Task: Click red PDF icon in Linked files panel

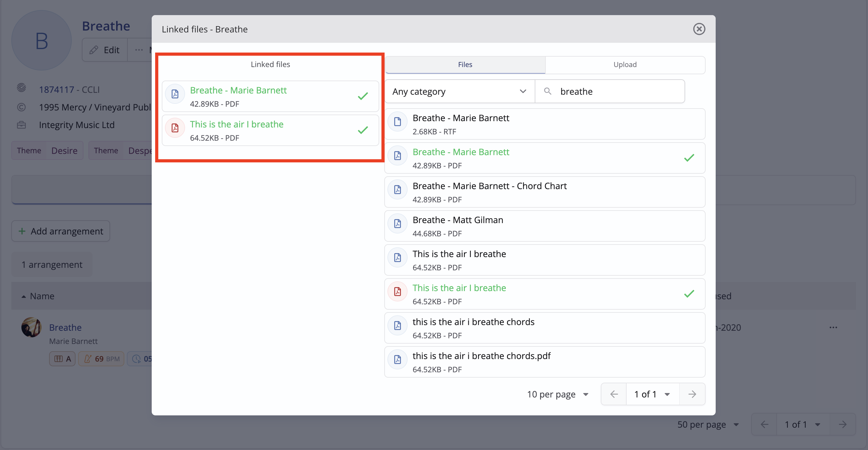Action: click(x=175, y=128)
